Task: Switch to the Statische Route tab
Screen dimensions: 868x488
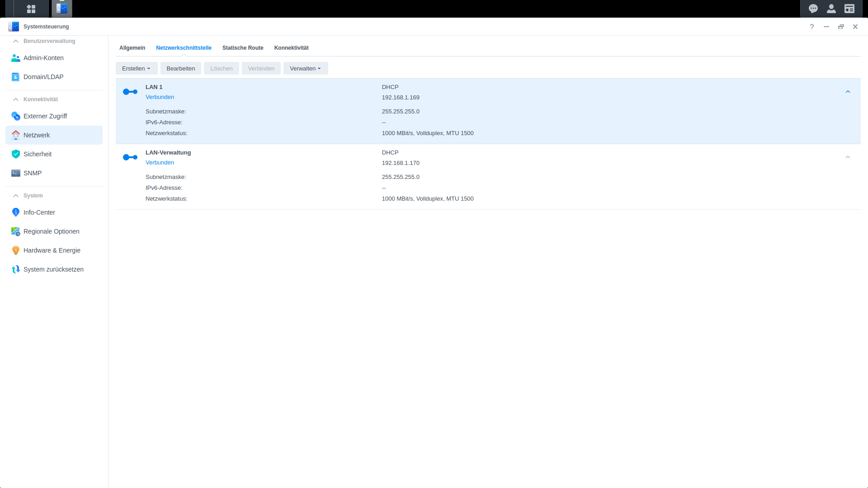Action: tap(243, 48)
